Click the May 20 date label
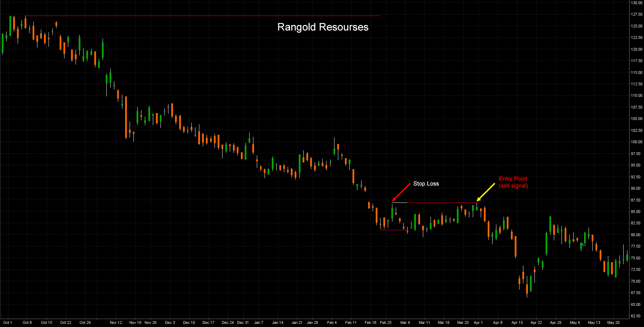644x327 pixels. (x=613, y=322)
